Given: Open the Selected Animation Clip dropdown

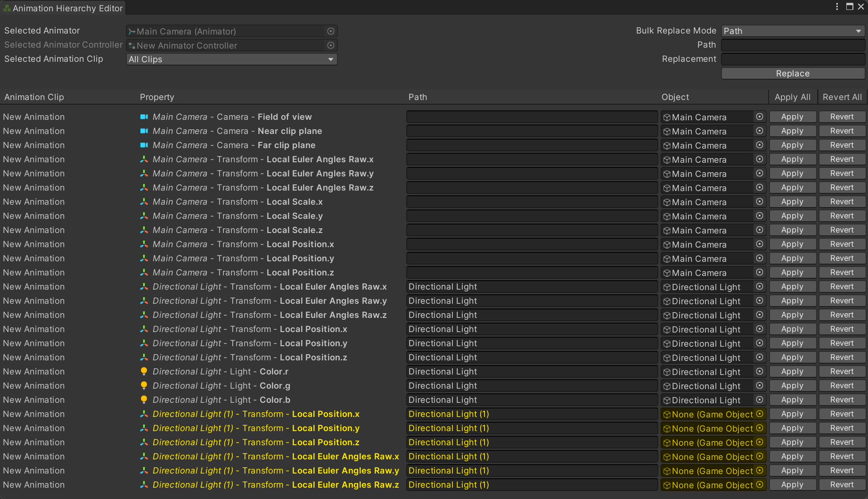Looking at the screenshot, I should pyautogui.click(x=232, y=59).
